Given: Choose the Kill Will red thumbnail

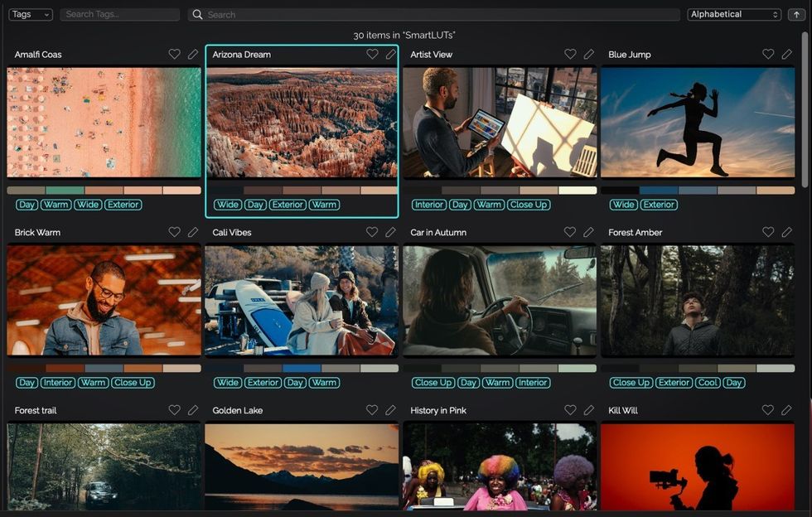Looking at the screenshot, I should pos(698,466).
